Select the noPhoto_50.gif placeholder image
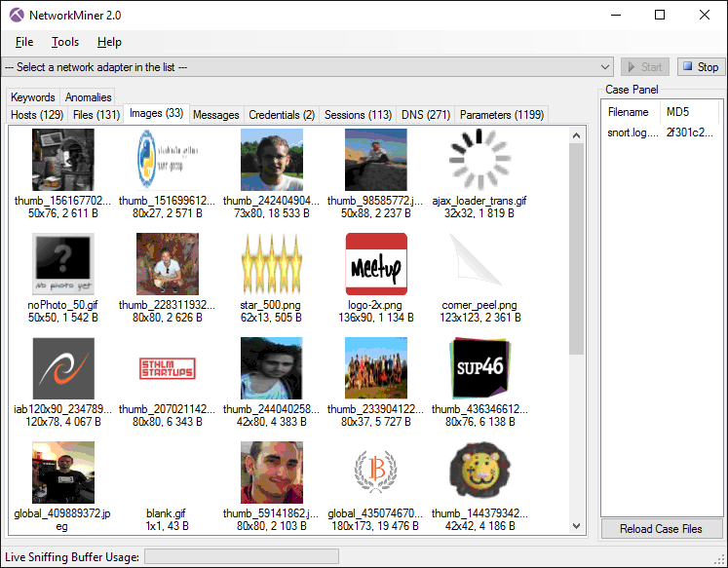728x568 pixels. coord(62,264)
